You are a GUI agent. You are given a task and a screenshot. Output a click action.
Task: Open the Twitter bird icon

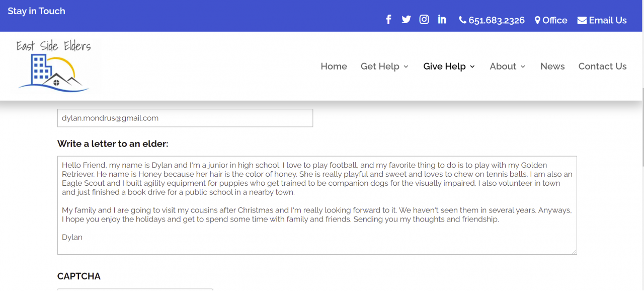click(407, 20)
